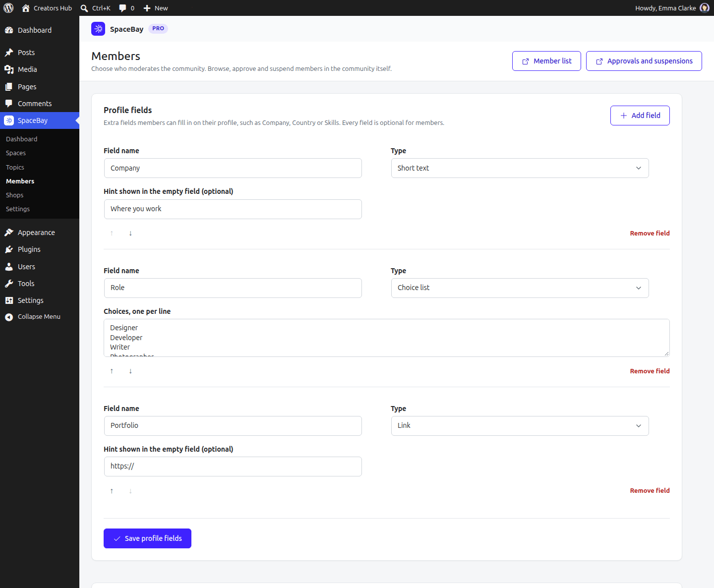Open the New content menu
Viewport: 714px width, 588px height.
156,8
